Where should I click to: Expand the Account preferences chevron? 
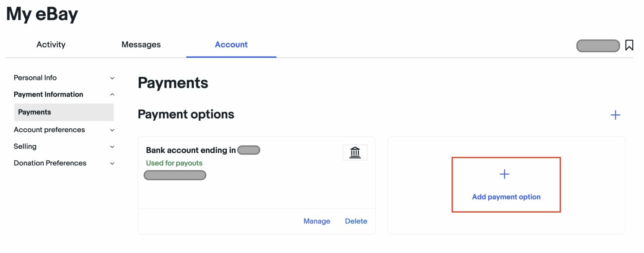click(x=112, y=130)
